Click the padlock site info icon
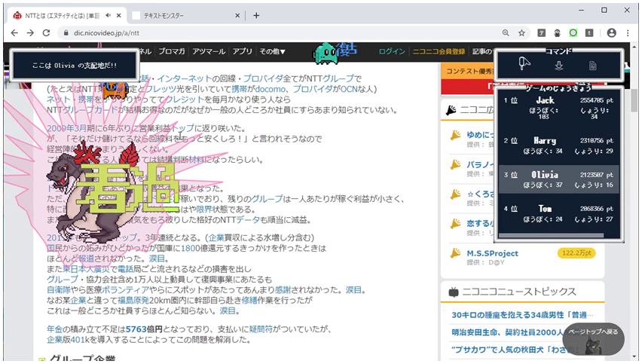642x364 pixels. (x=66, y=32)
